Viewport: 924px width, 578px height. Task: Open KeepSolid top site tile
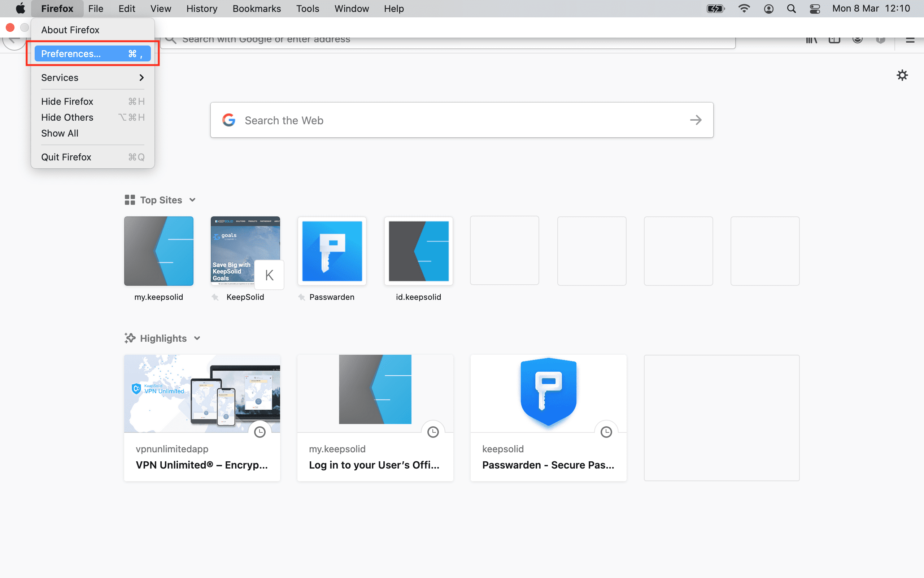point(245,251)
